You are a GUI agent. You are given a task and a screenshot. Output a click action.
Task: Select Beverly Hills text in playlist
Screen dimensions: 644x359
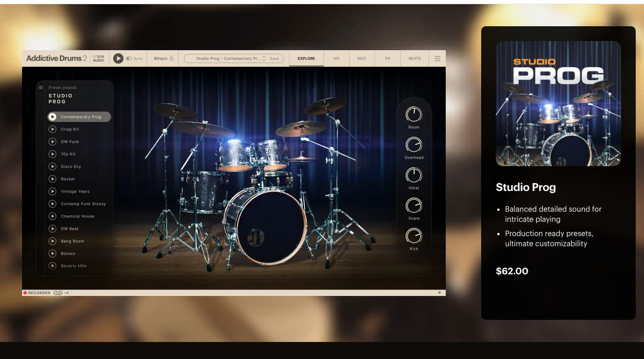click(x=74, y=266)
